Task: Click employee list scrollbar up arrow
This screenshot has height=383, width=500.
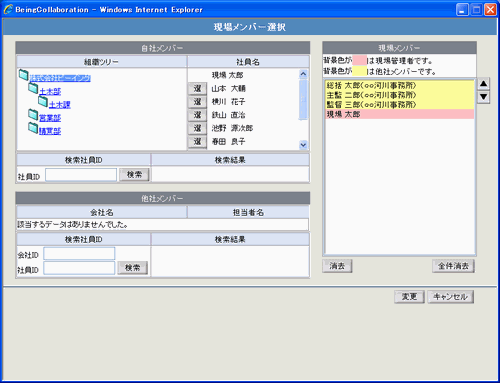Action: tap(303, 74)
